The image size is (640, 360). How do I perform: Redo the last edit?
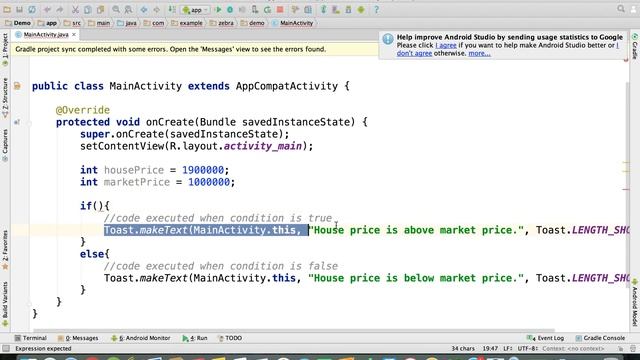(60, 9)
